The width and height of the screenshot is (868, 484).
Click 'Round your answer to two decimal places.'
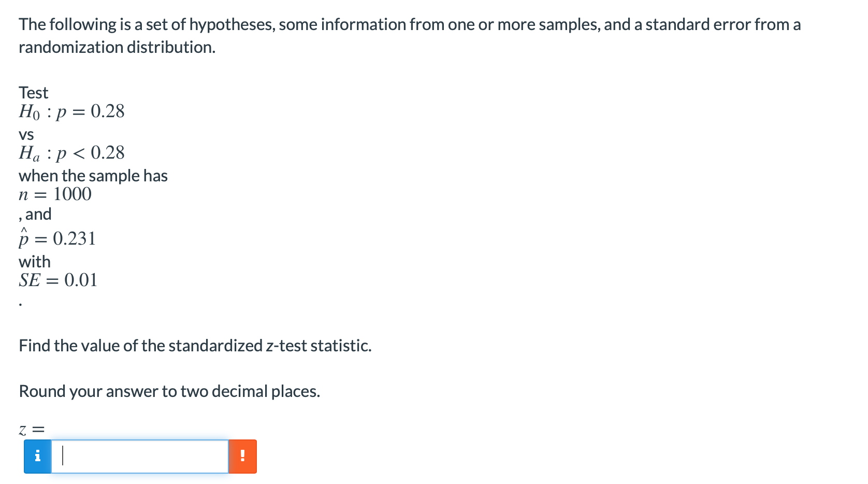click(x=169, y=391)
